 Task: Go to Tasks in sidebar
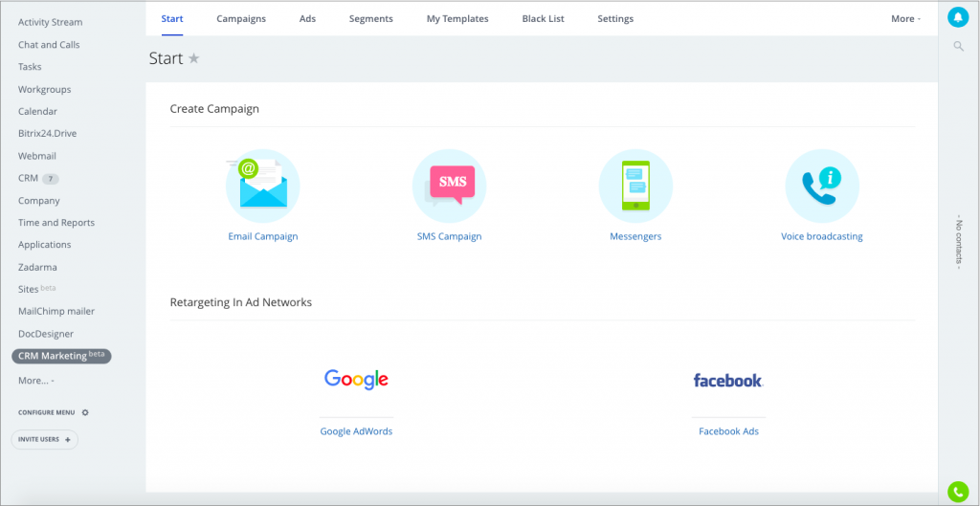click(x=30, y=67)
